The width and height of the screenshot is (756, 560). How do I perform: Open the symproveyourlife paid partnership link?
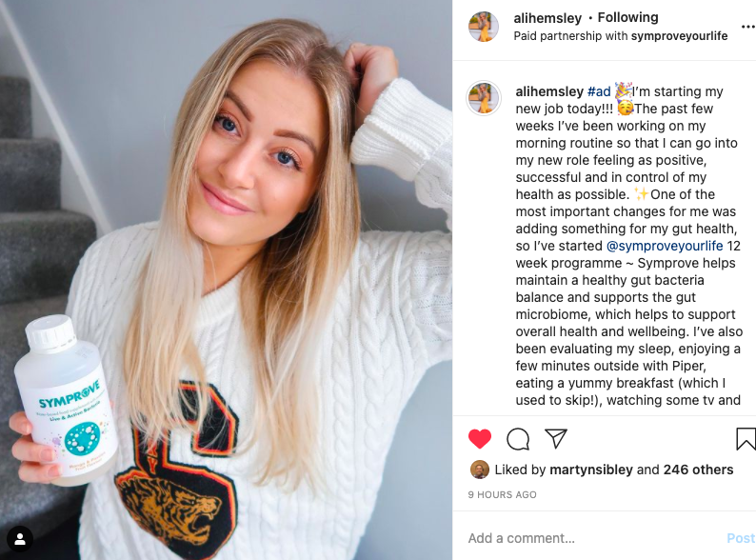point(679,36)
